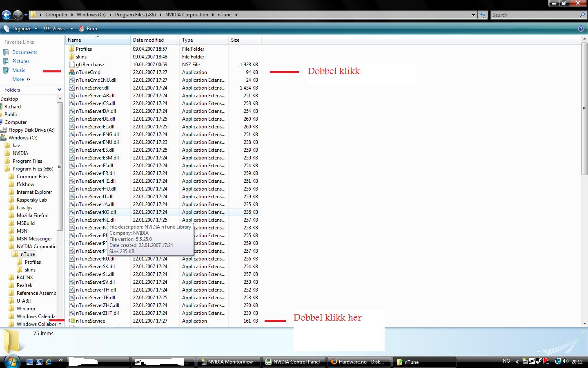The height and width of the screenshot is (368, 588).
Task: Select the skins folder in file list
Action: 81,57
